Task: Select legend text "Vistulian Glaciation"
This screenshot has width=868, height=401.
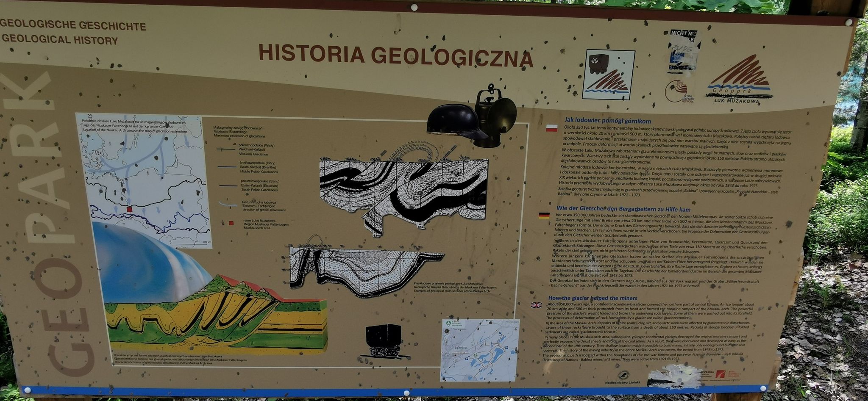Action: [x=253, y=155]
